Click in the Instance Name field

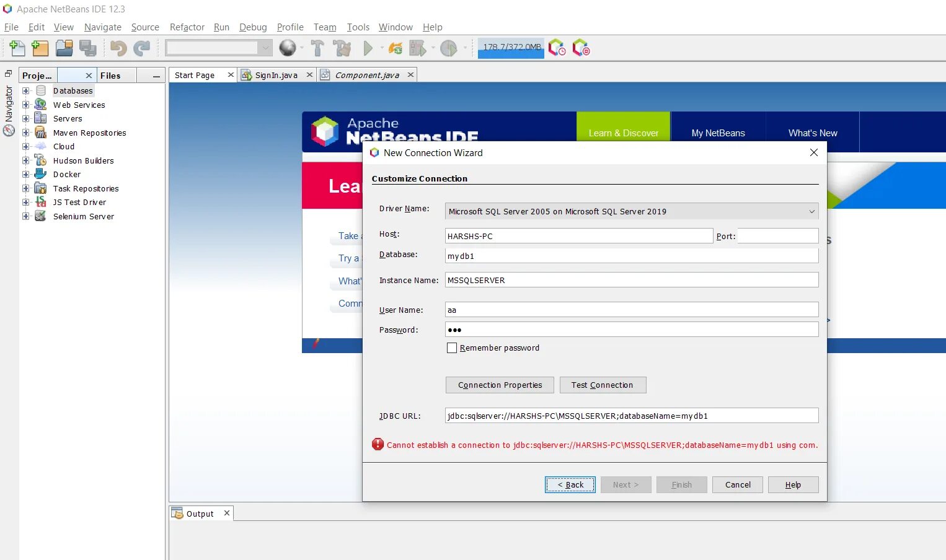point(632,280)
